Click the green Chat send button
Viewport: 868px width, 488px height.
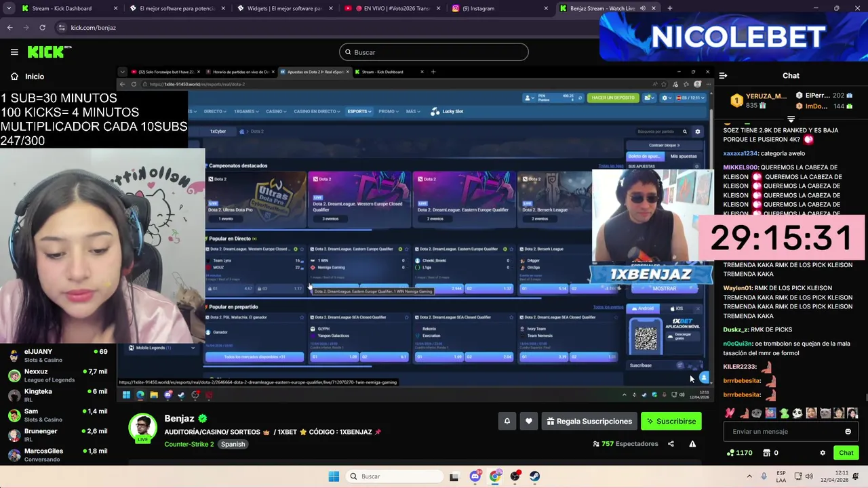[846, 453]
